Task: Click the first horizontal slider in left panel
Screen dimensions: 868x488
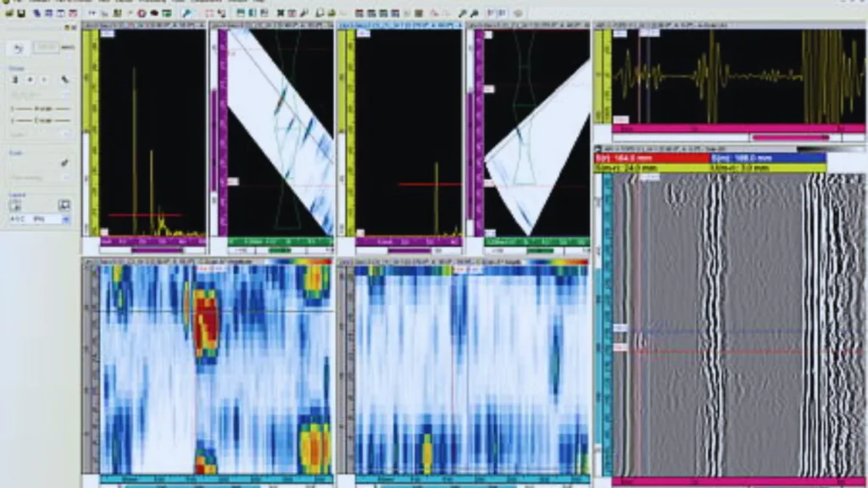Action: tap(41, 109)
